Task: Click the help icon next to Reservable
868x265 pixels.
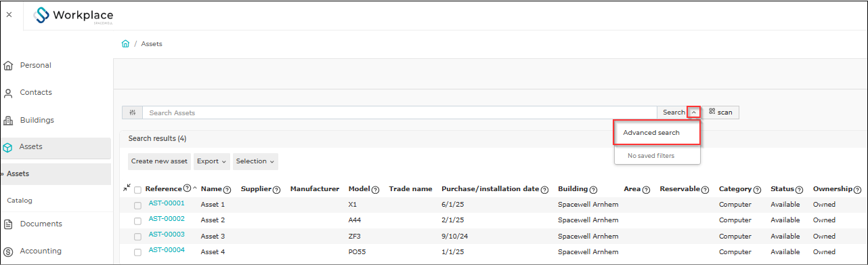Action: pyautogui.click(x=705, y=190)
